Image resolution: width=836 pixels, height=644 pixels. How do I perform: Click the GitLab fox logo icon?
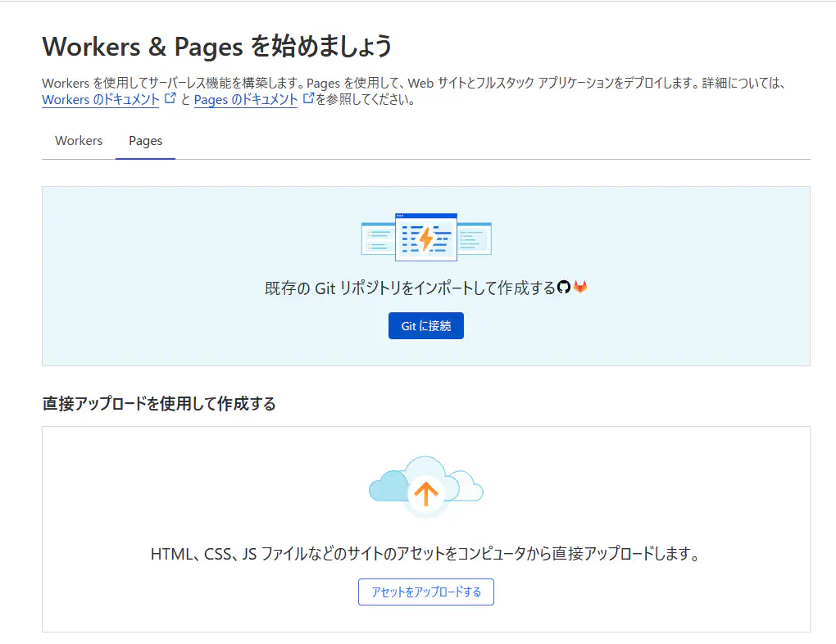click(x=580, y=288)
